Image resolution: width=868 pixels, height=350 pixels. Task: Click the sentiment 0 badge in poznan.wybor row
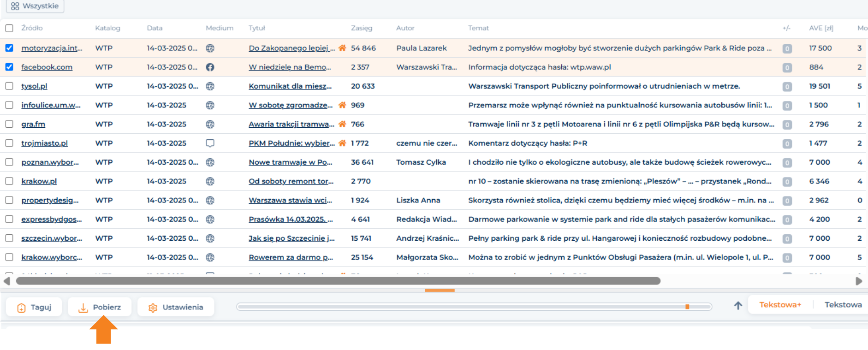787,163
